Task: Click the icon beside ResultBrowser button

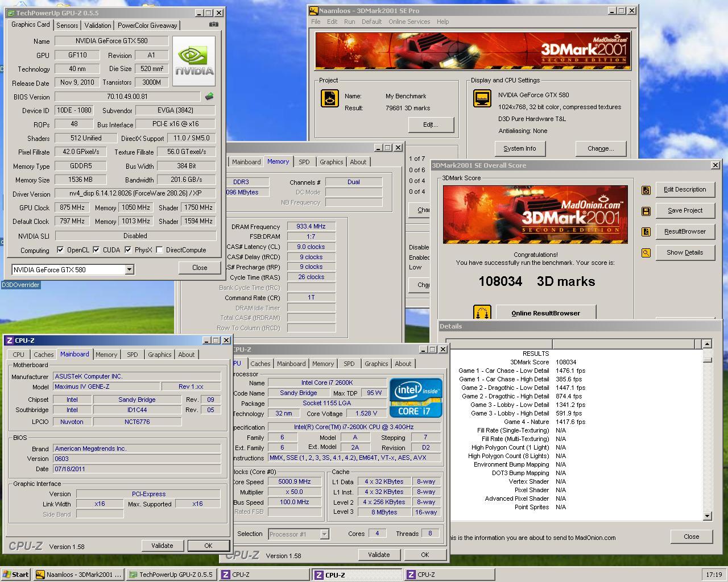Action: click(x=646, y=232)
